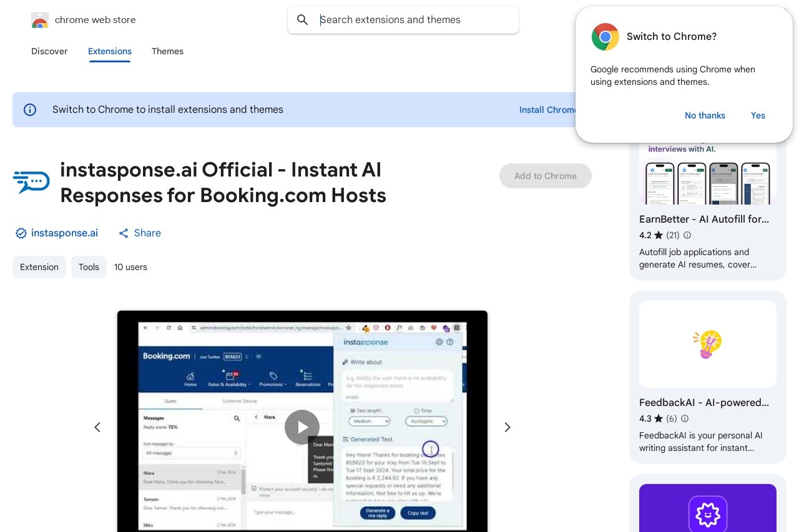Open the Discover tab
This screenshot has height=532, width=799.
point(49,51)
